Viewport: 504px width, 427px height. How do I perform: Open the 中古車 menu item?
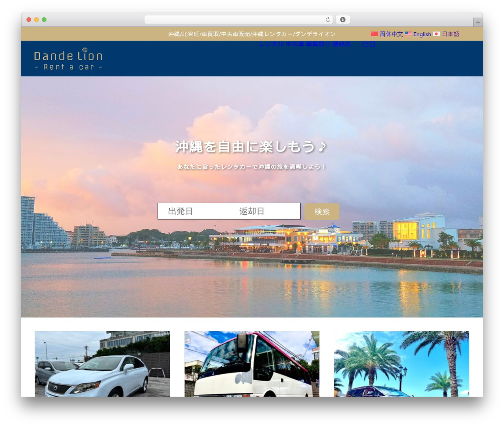pyautogui.click(x=295, y=44)
